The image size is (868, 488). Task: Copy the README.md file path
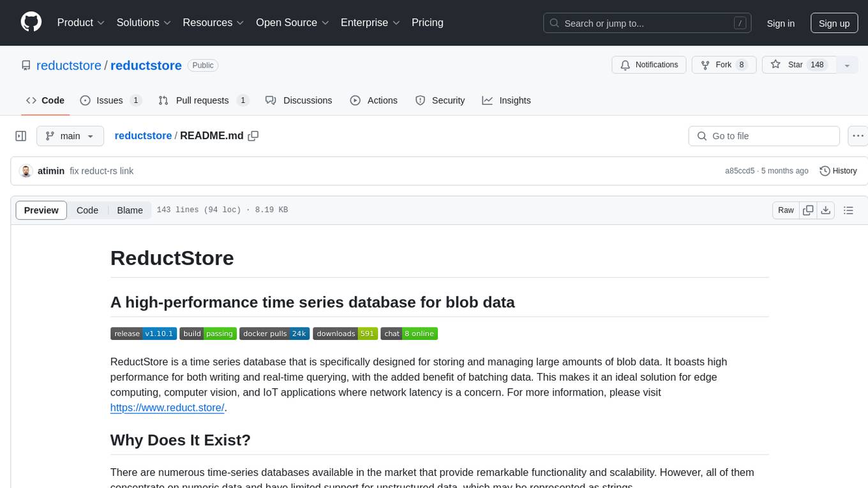click(253, 135)
